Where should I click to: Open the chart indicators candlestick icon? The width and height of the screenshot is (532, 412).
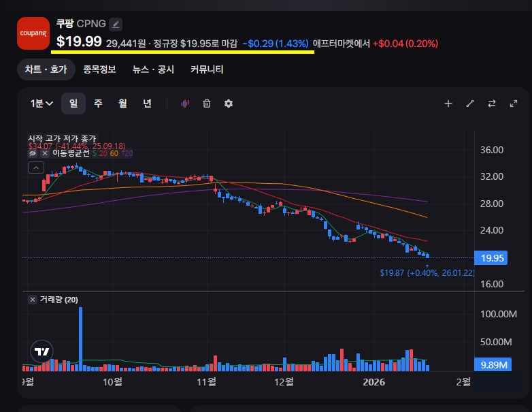[184, 104]
